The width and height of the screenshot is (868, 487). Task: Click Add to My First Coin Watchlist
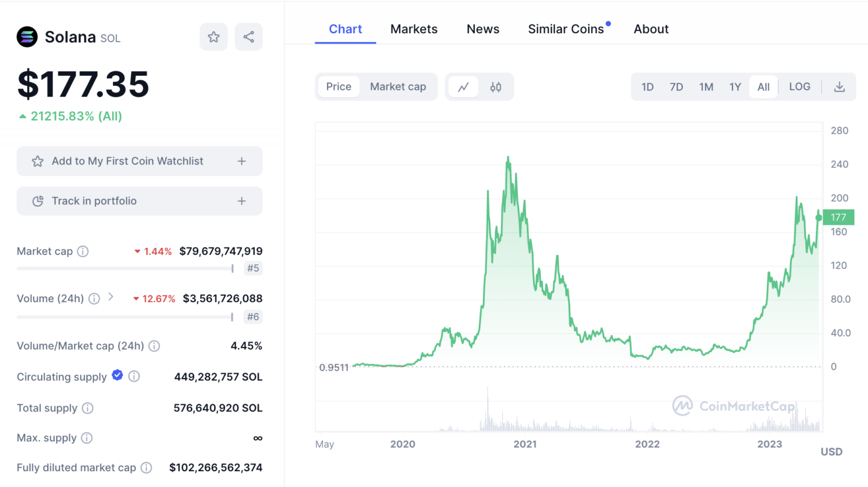[x=128, y=161]
